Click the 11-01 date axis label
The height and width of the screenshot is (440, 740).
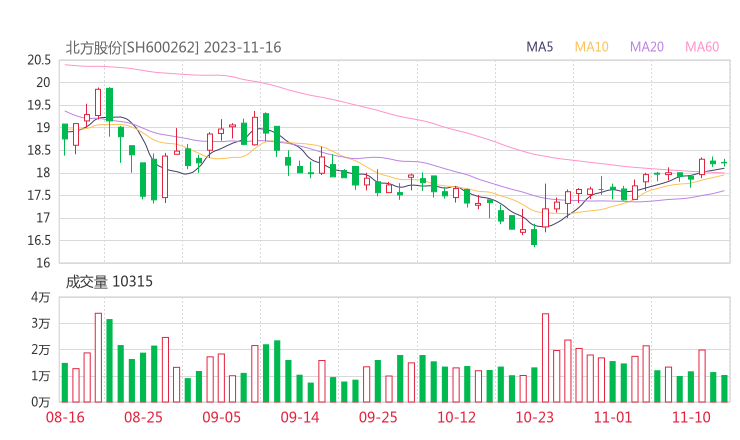point(613,417)
